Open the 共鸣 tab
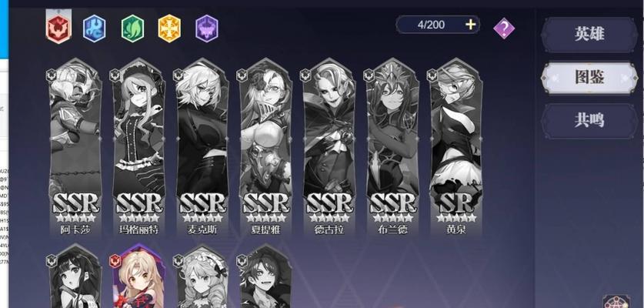The image size is (644, 308). (x=589, y=120)
